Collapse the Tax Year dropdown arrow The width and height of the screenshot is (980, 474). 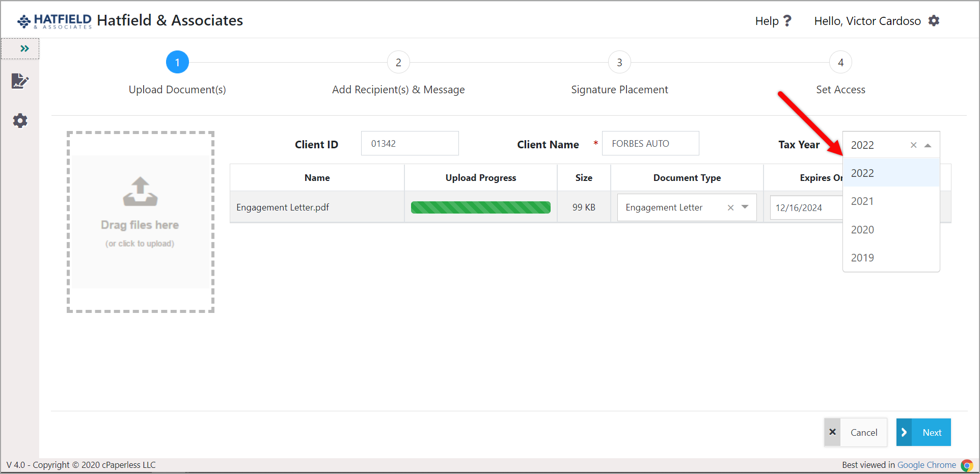[x=928, y=145]
